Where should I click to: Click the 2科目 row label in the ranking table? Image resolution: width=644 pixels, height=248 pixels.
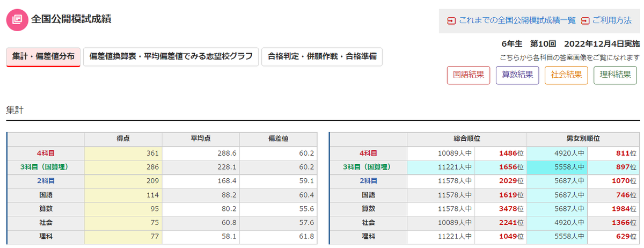click(x=368, y=181)
